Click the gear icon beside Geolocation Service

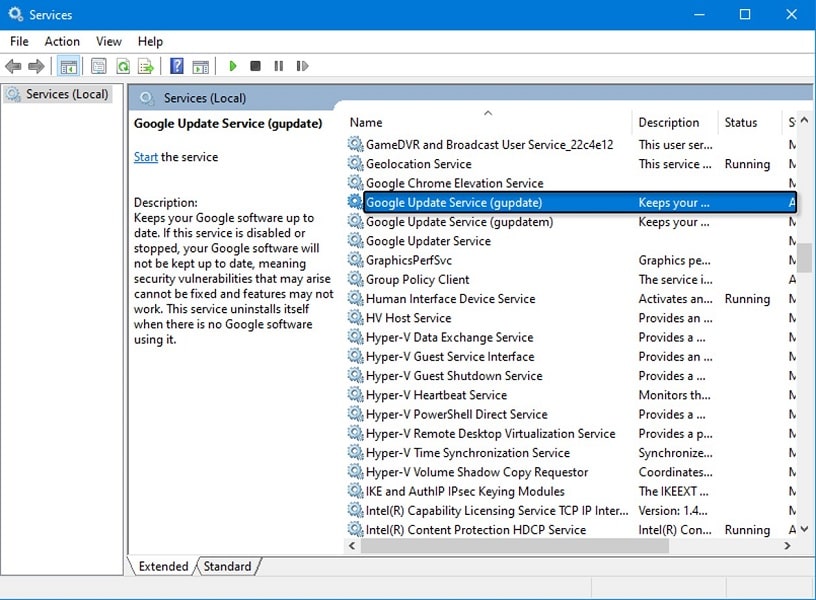(355, 163)
